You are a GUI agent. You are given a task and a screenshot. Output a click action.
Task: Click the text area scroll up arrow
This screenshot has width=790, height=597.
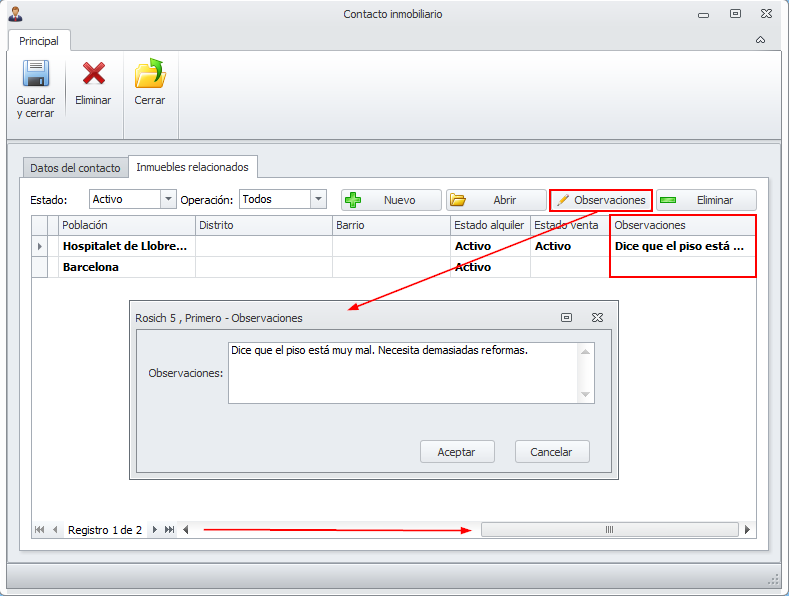585,352
